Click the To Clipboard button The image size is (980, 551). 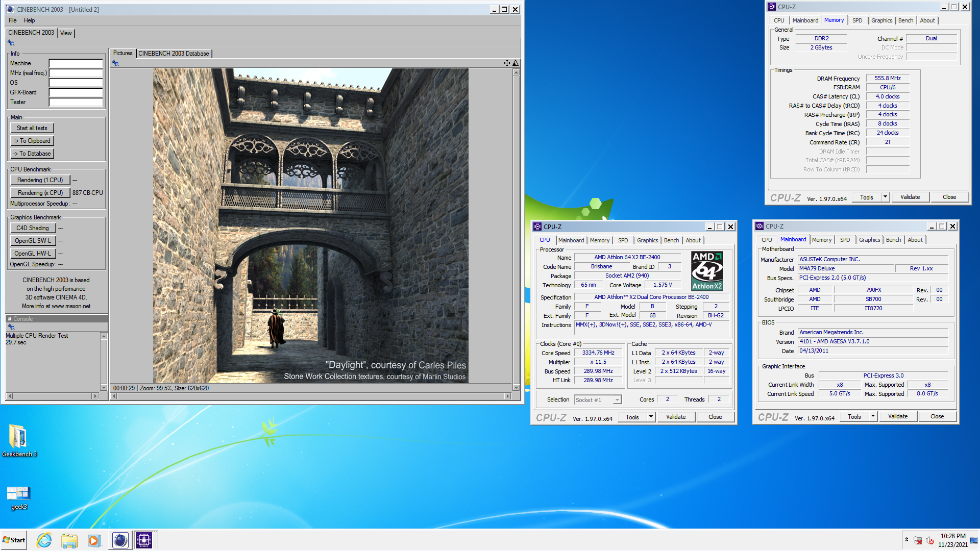32,141
